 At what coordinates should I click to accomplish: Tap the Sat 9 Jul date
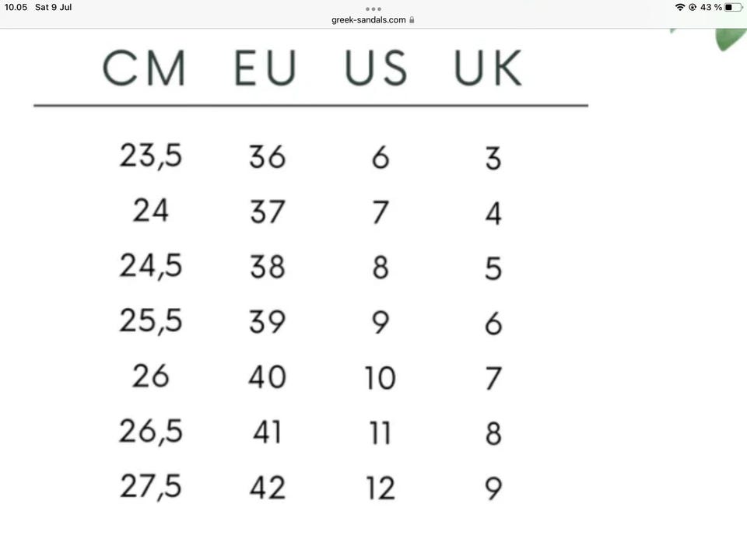tap(53, 7)
